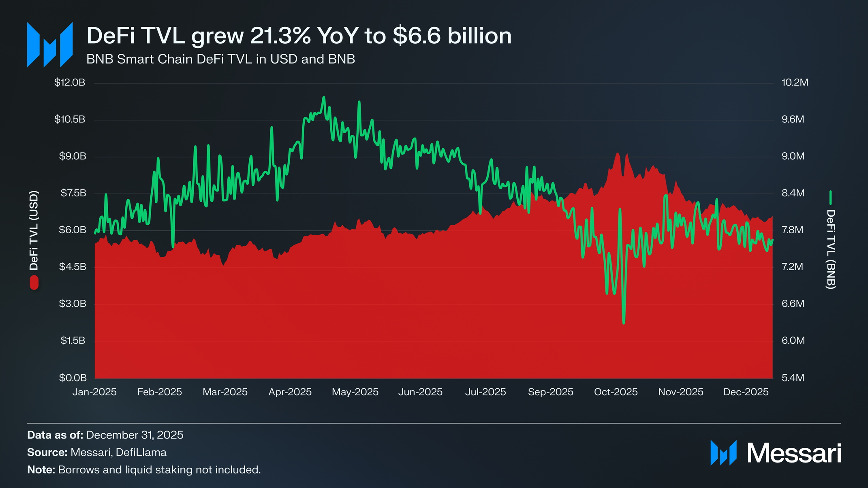868x488 pixels.
Task: Click the DeFi TVL (BNB) axis title
Action: [830, 249]
